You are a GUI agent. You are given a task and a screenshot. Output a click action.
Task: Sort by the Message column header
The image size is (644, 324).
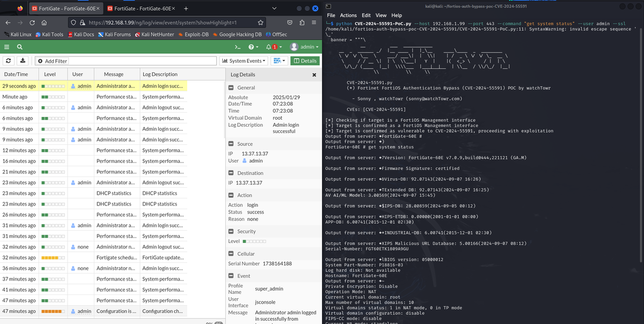click(116, 74)
